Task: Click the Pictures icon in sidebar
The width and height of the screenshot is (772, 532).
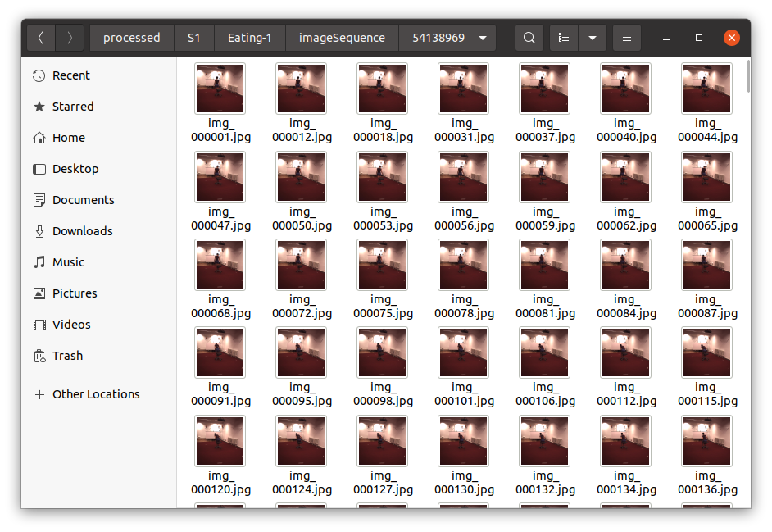Action: (39, 293)
